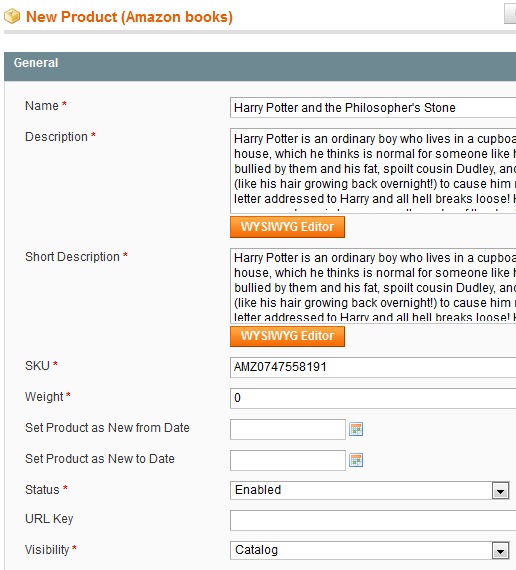The width and height of the screenshot is (516, 570).
Task: Focus the Weight input field
Action: (373, 398)
